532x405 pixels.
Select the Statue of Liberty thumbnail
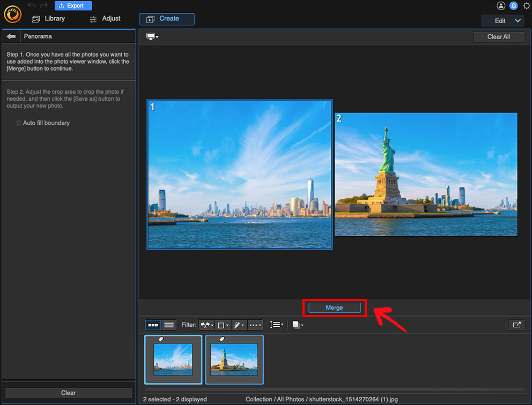[234, 359]
